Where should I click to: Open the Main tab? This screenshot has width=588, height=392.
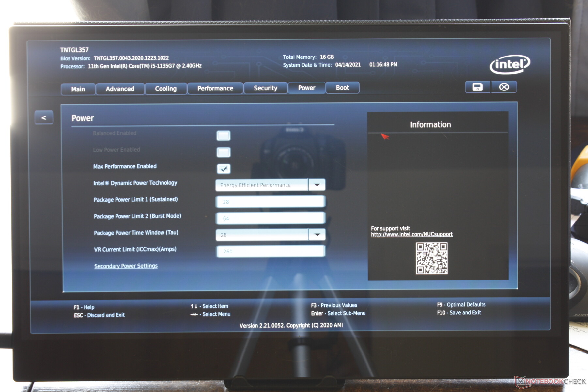[78, 89]
